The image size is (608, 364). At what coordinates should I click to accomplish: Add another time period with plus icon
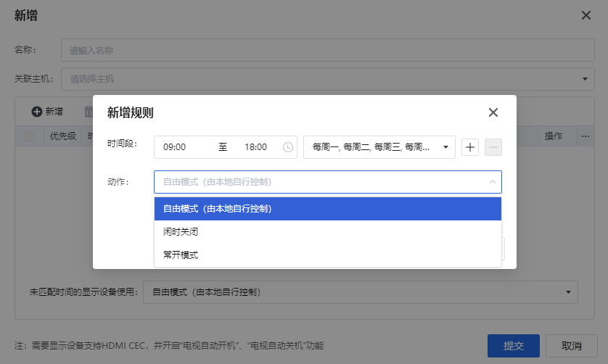470,147
